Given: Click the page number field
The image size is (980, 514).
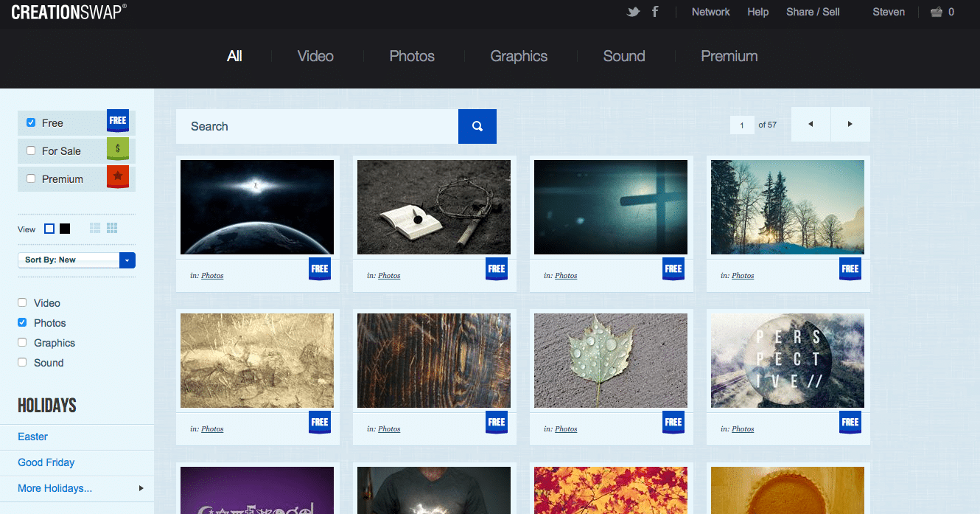Looking at the screenshot, I should coord(742,125).
